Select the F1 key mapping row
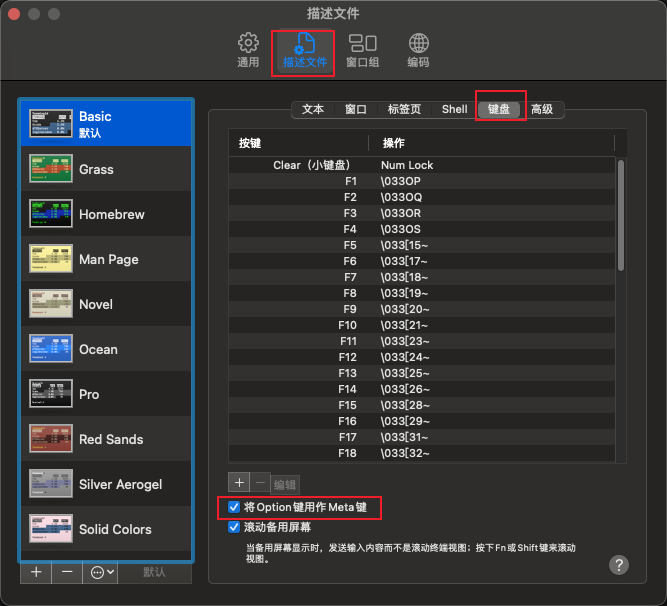 click(422, 181)
